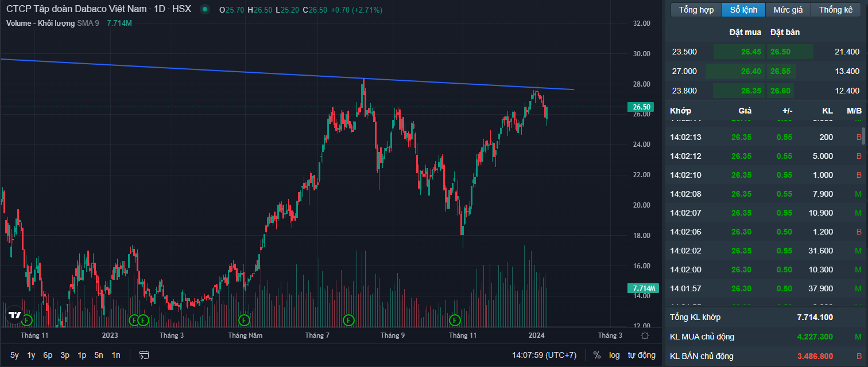The image size is (868, 367).
Task: Select the 3p time range
Action: 65,356
